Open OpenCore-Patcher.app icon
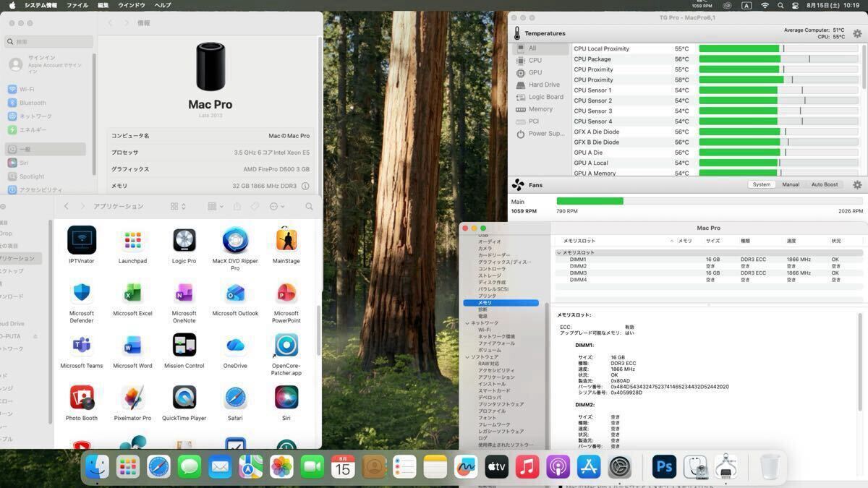The width and height of the screenshot is (868, 488). (x=286, y=345)
